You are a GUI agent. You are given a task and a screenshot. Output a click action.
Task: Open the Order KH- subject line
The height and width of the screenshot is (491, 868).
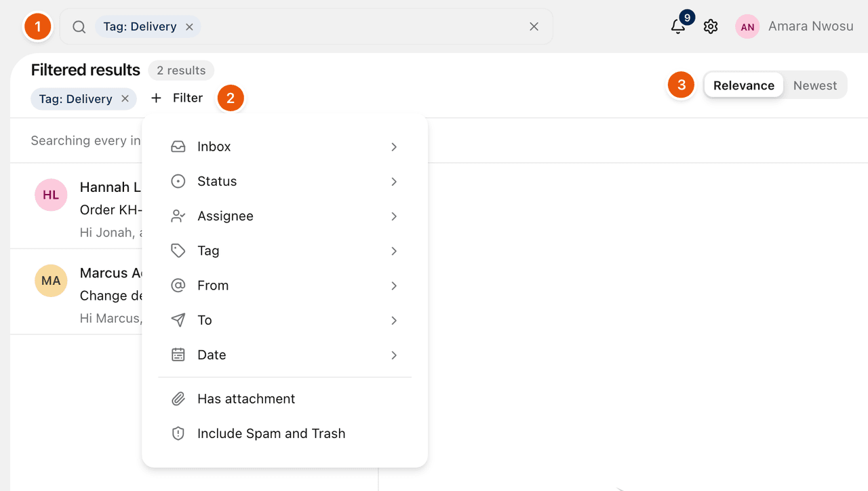point(111,210)
